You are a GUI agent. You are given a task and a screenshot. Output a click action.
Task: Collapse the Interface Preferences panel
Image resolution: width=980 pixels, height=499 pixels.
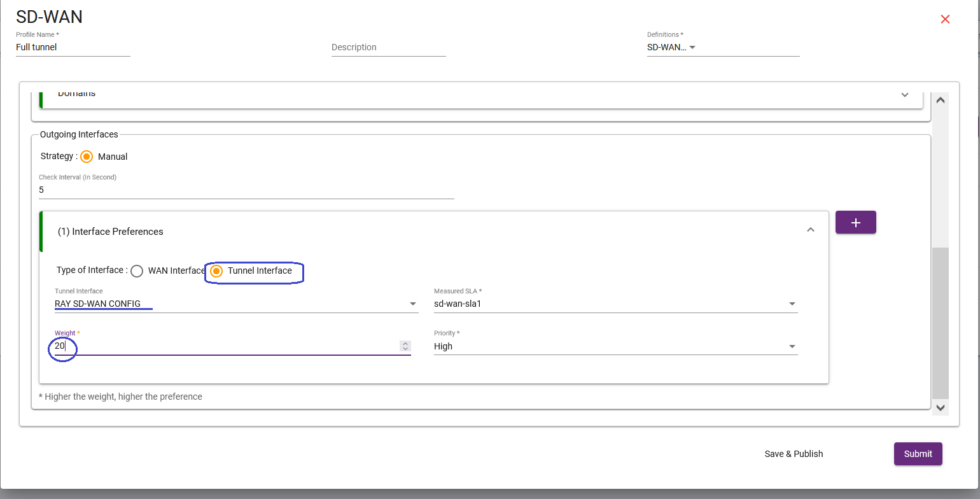(x=810, y=230)
